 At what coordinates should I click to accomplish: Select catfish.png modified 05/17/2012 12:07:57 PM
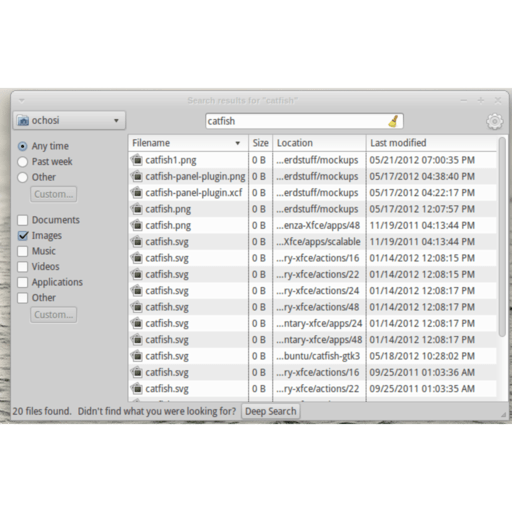168,209
